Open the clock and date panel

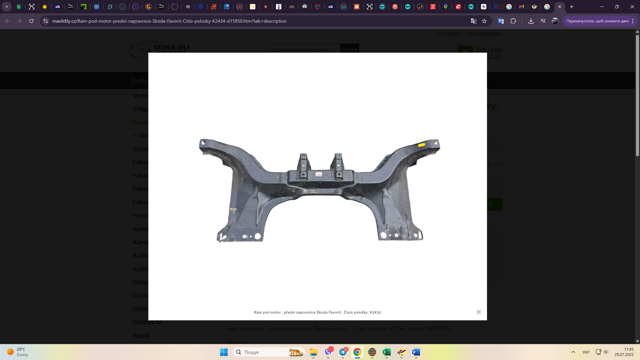coord(624,352)
